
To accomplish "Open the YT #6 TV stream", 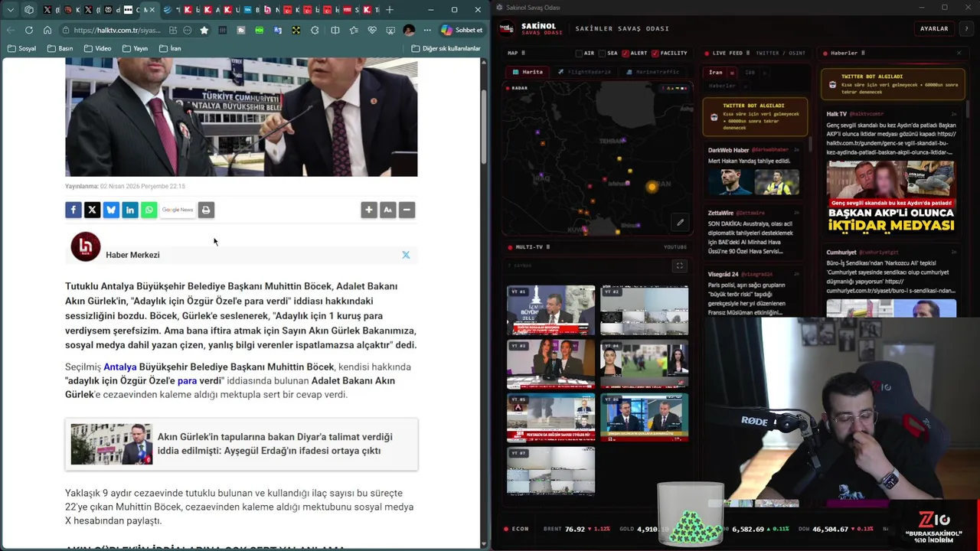I will tap(644, 418).
